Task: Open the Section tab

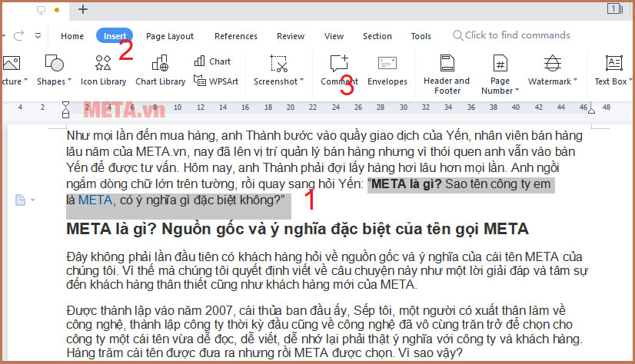Action: click(x=377, y=36)
